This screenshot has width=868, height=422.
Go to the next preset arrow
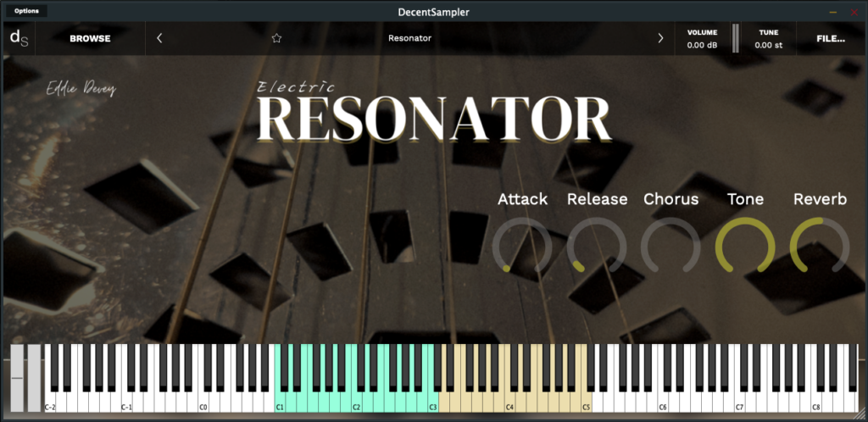[x=660, y=38]
